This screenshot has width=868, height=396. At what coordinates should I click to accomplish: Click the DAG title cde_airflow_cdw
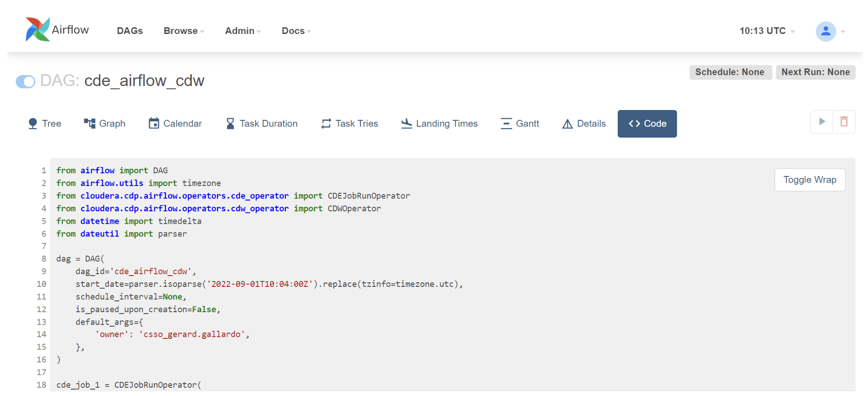click(144, 81)
